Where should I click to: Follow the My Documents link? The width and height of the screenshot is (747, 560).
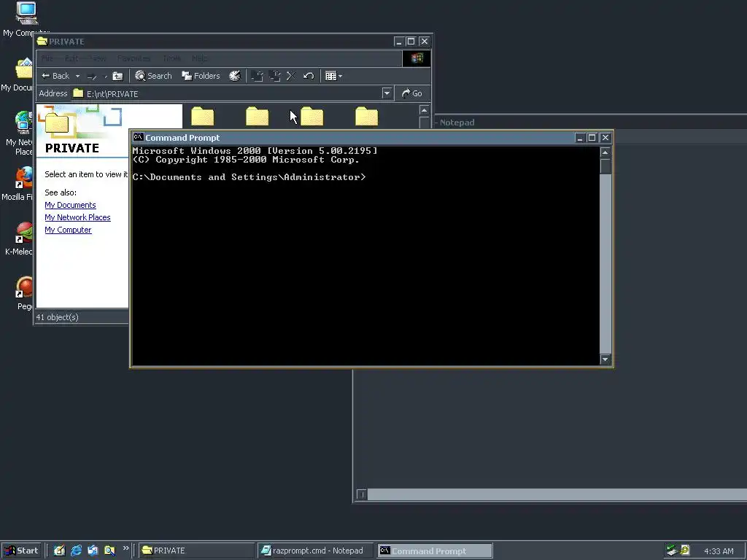click(70, 205)
